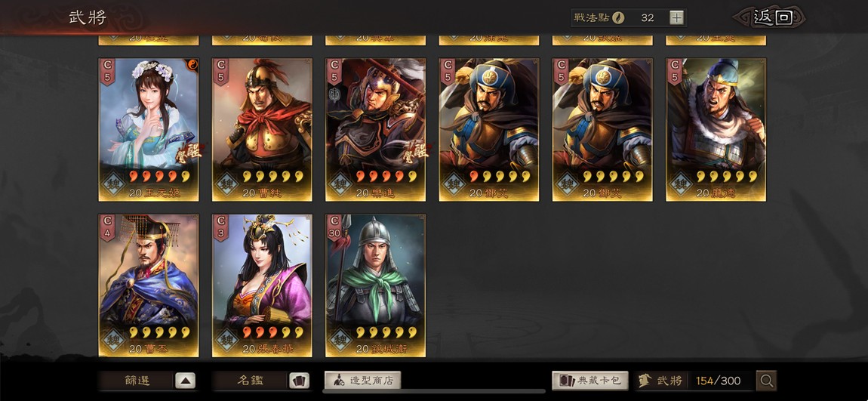The image size is (868, 401).
Task: Click the yin-yang icon on 王元姬 card
Action: [193, 63]
